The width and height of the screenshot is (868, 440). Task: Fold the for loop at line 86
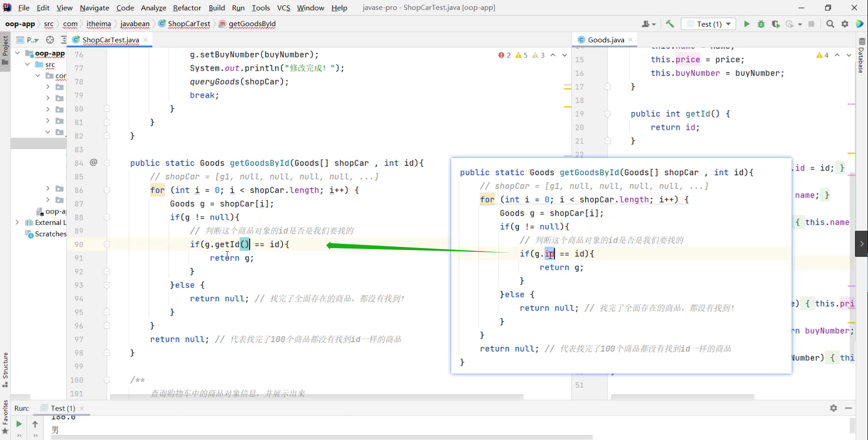[107, 190]
